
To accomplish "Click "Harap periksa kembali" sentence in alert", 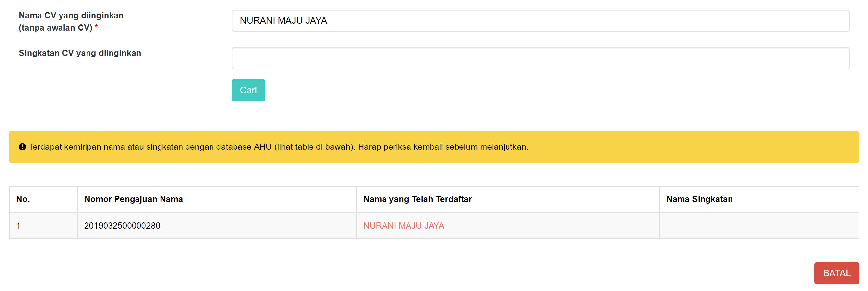I will (x=443, y=147).
